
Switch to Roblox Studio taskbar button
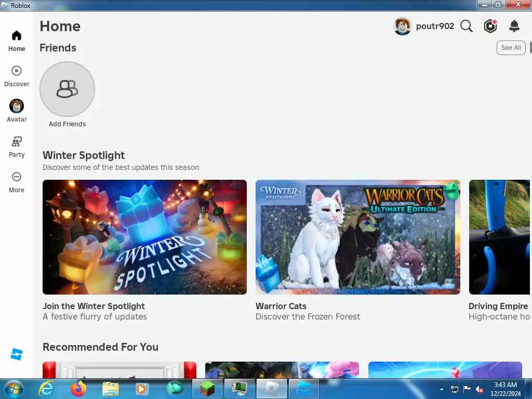pyautogui.click(x=303, y=389)
